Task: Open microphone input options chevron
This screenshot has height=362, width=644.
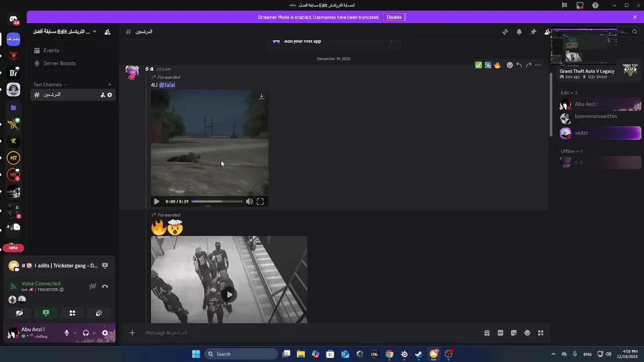Action: point(75,333)
